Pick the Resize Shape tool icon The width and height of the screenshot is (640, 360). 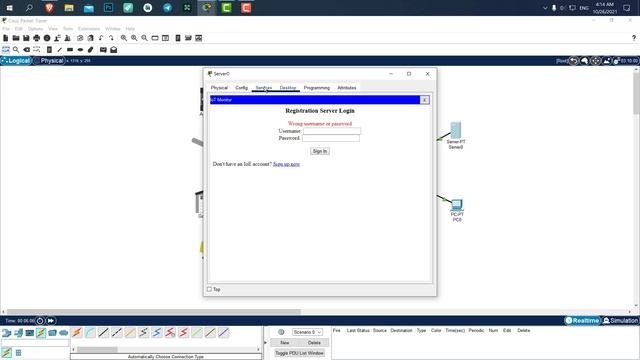pyautogui.click(x=37, y=50)
